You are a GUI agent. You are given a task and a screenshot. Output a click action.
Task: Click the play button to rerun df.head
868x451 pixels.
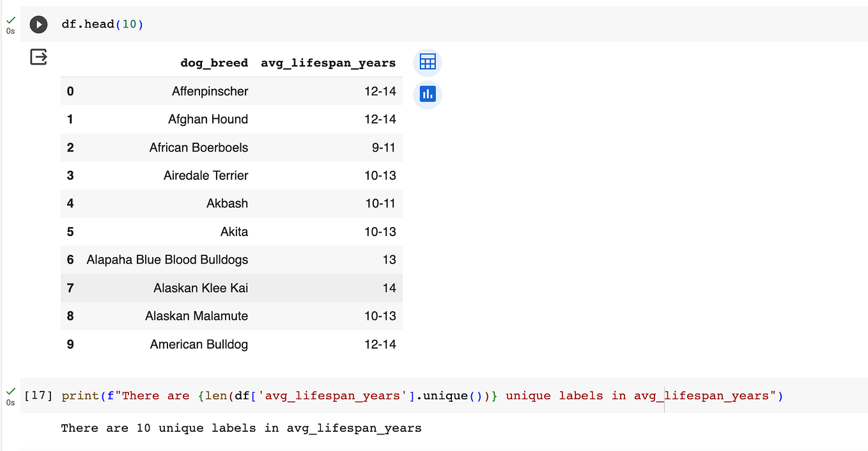coord(38,24)
